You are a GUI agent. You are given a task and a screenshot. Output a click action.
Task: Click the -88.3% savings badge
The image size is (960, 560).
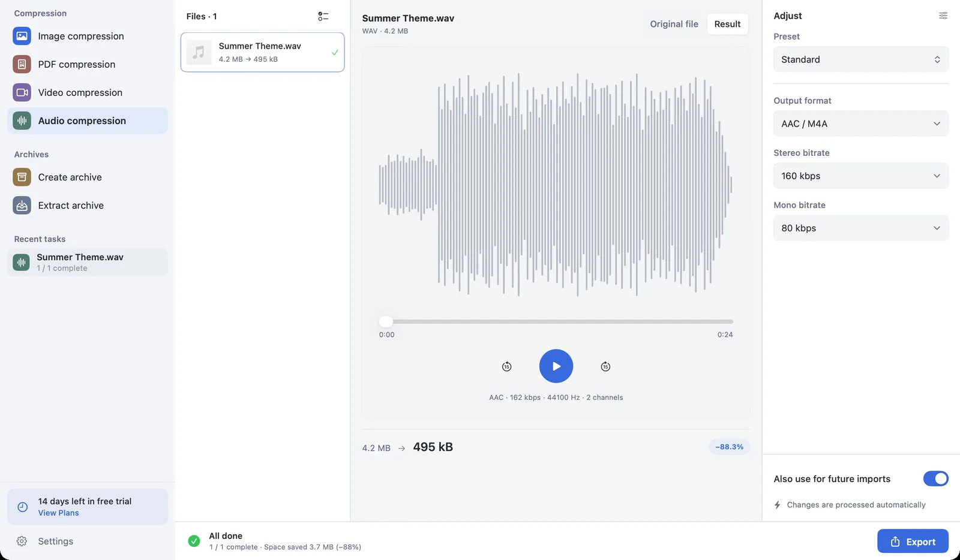pyautogui.click(x=729, y=447)
